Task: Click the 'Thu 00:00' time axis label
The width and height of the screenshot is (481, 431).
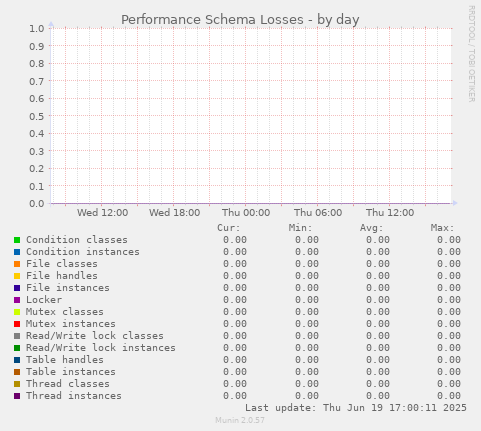Action: 246,213
